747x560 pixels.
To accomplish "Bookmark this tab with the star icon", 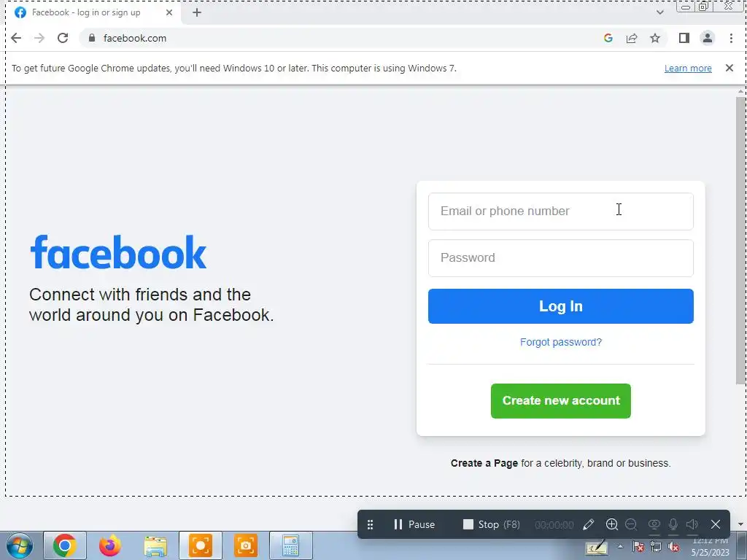I will [655, 38].
